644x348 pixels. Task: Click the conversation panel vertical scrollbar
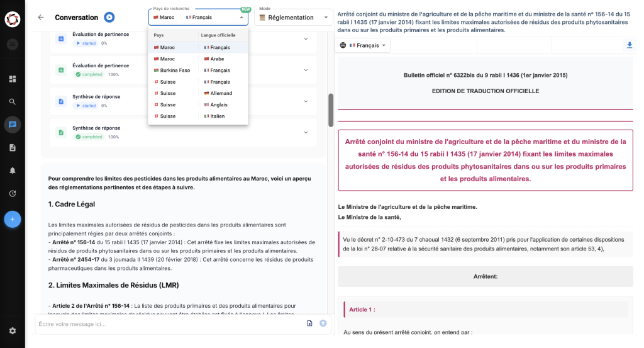coord(331,110)
